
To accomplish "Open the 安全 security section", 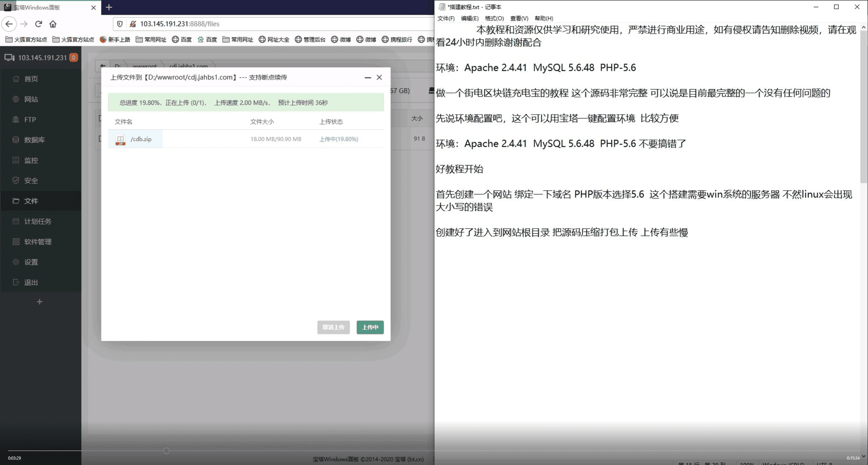I will click(31, 180).
